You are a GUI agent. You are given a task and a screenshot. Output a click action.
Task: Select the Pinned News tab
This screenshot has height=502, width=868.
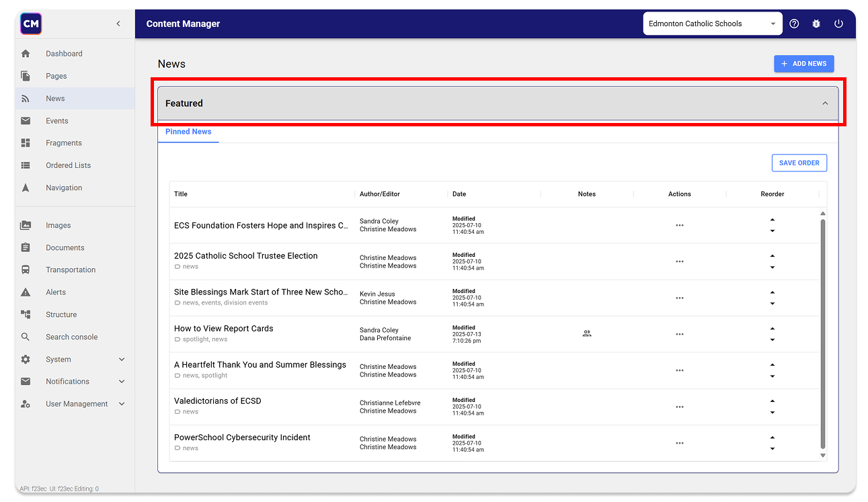coord(188,132)
